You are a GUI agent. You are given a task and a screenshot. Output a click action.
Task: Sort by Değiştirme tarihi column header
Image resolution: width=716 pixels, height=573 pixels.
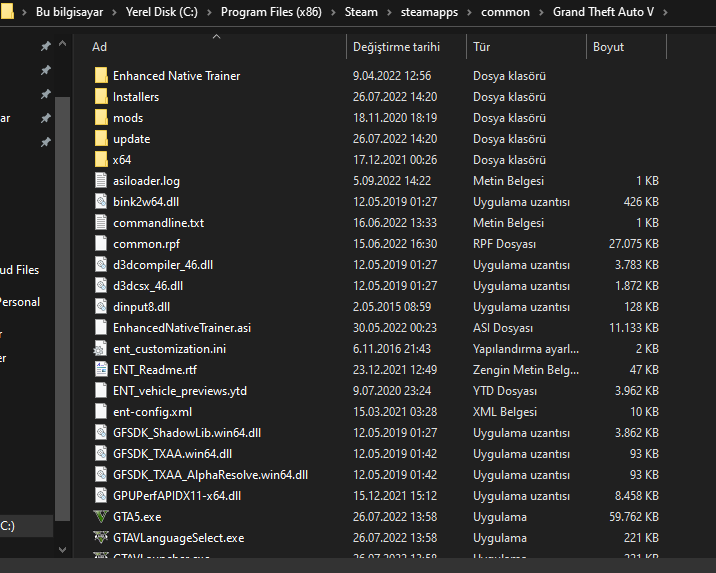tap(396, 47)
